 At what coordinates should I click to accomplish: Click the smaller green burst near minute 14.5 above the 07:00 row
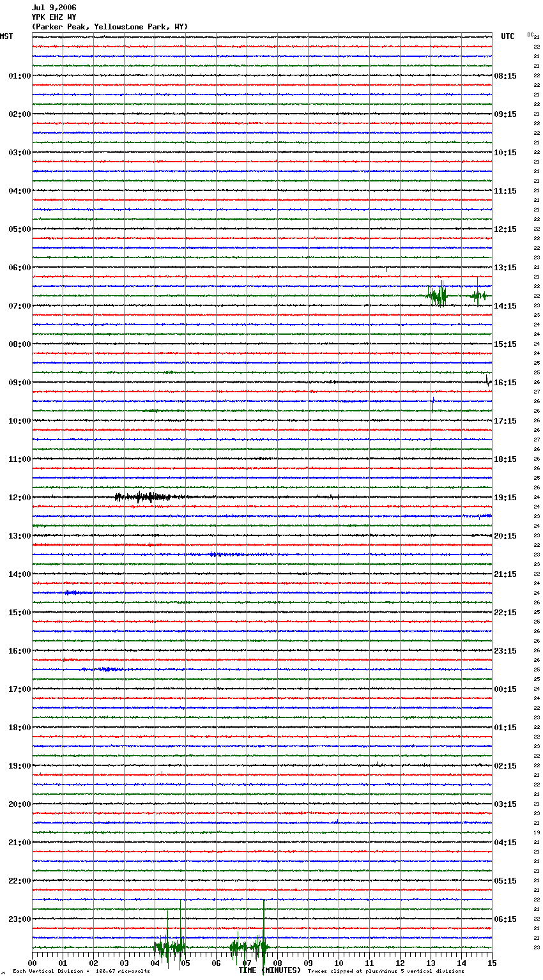click(478, 295)
